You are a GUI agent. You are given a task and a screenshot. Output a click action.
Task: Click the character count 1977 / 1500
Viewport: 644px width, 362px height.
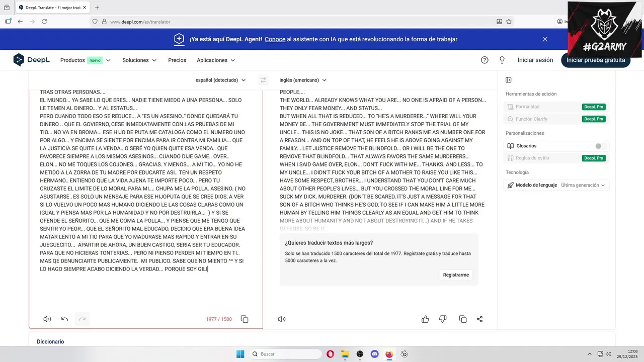(219, 319)
